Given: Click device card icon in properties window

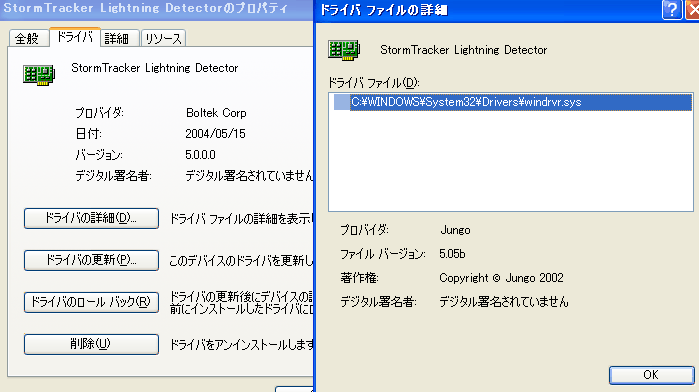Looking at the screenshot, I should [39, 75].
